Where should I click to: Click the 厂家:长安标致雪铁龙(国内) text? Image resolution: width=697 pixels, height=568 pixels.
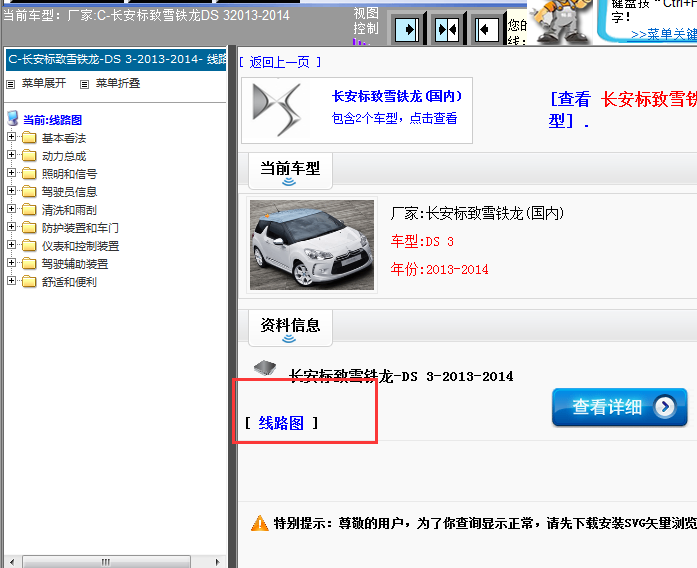(x=477, y=213)
